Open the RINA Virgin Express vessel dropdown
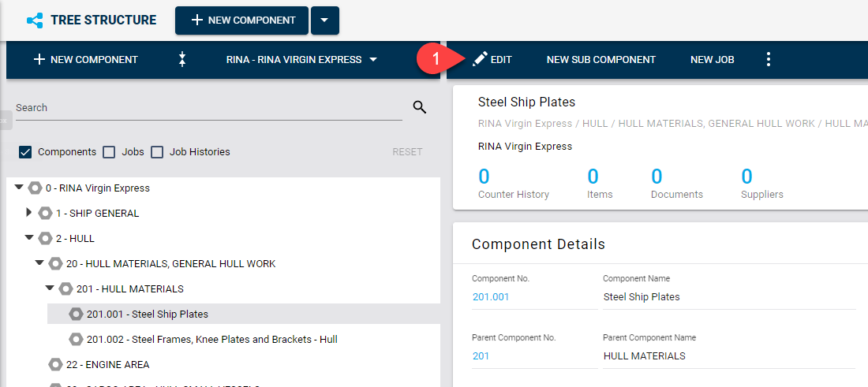This screenshot has width=868, height=387. pos(301,60)
